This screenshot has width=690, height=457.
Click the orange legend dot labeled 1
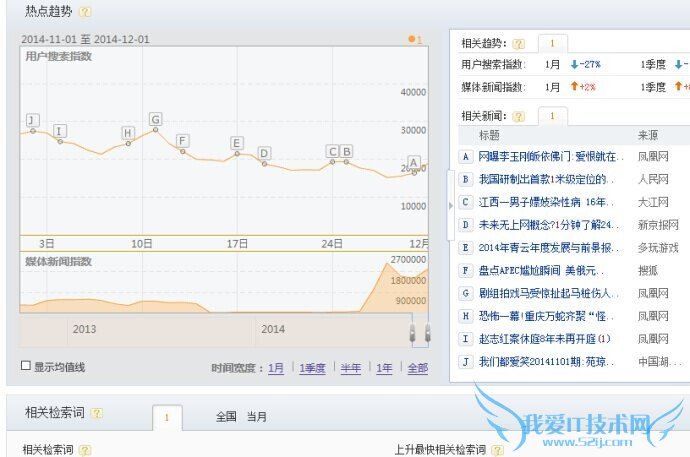point(412,39)
